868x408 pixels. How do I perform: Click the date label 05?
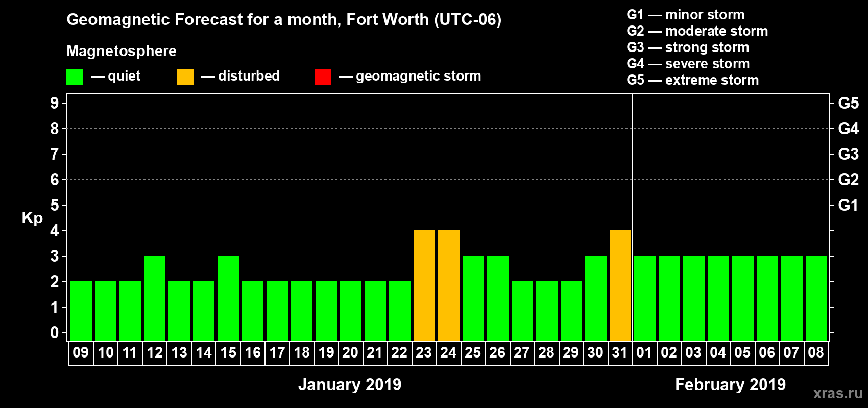(x=742, y=352)
